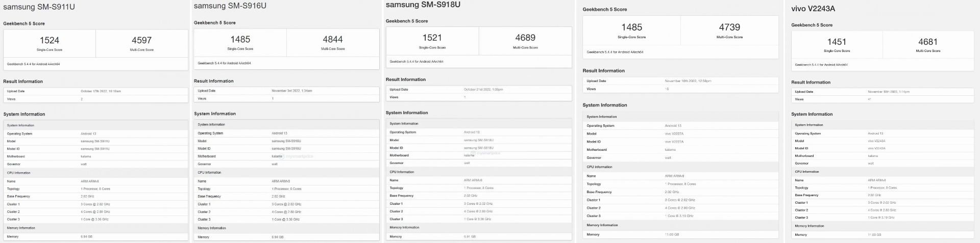Click the upload date 'November 3rd 2022, 1:34am'

point(291,91)
